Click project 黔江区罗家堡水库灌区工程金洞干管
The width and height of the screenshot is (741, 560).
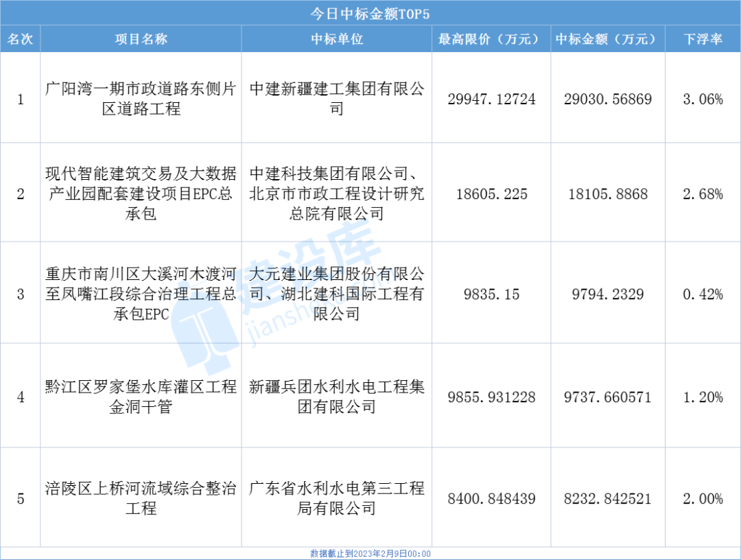point(141,397)
